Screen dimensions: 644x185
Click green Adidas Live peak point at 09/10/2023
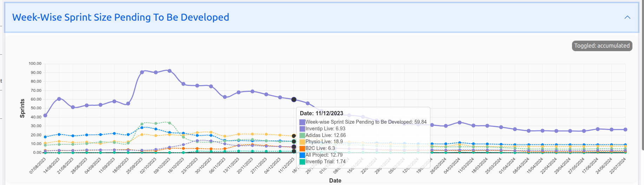point(170,123)
